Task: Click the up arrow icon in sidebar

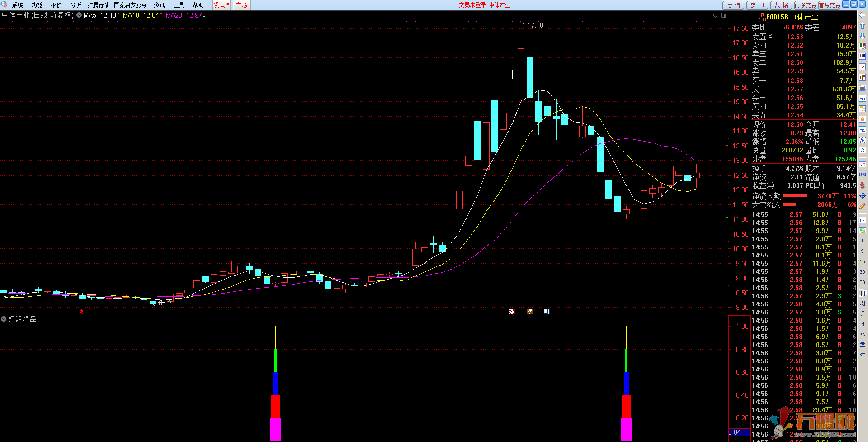Action: click(x=863, y=25)
